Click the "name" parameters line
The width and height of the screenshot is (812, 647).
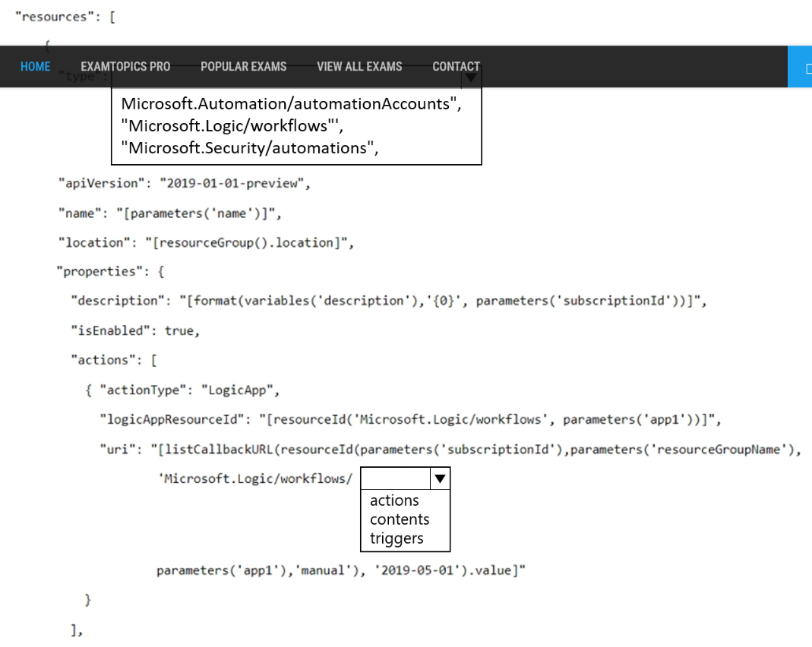click(x=170, y=213)
